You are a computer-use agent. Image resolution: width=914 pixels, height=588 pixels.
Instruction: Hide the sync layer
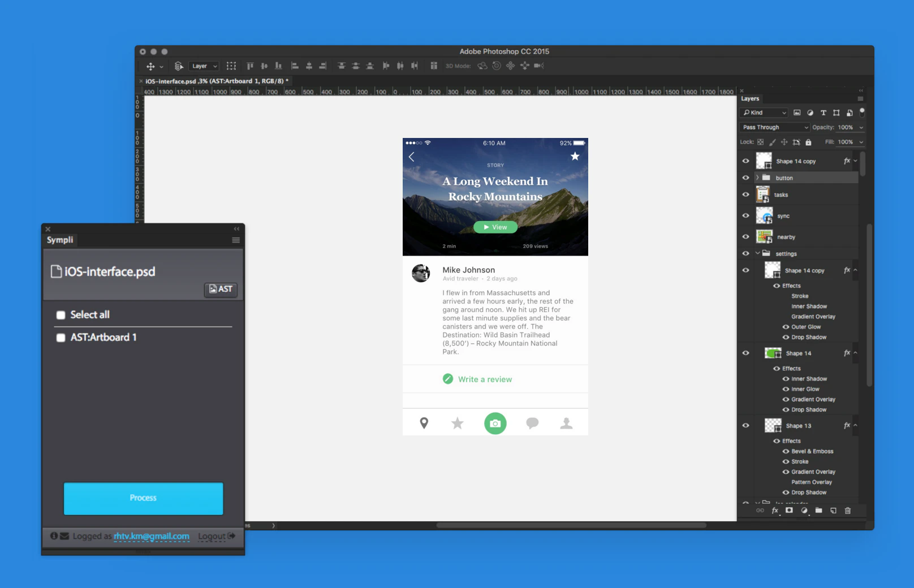point(745,215)
